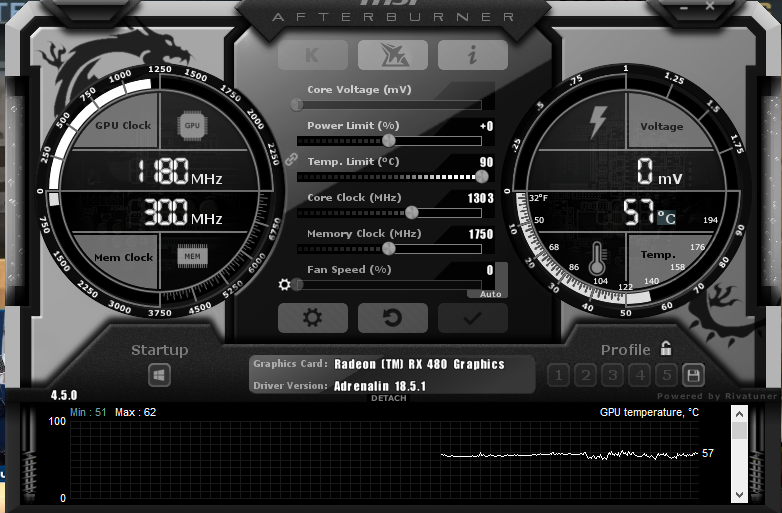The image size is (782, 513).
Task: Launch the OC Scanner jet icon button
Action: [x=392, y=55]
